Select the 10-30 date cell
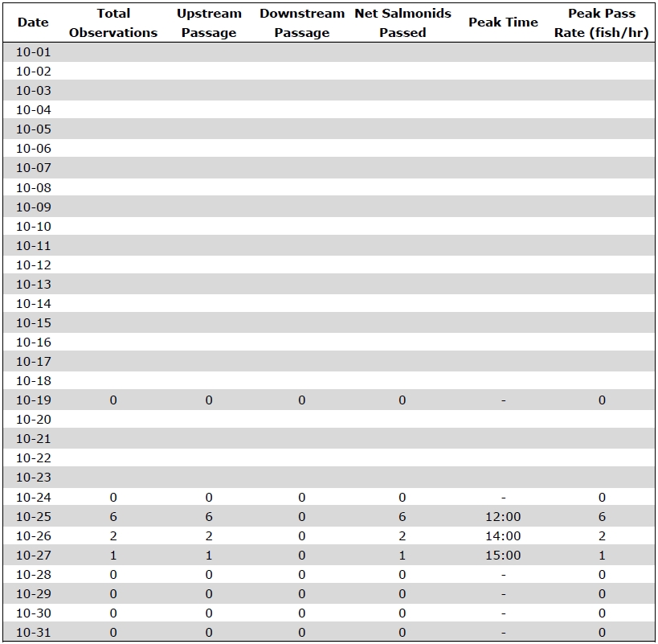Screen dimensions: 658x644 coord(34,613)
